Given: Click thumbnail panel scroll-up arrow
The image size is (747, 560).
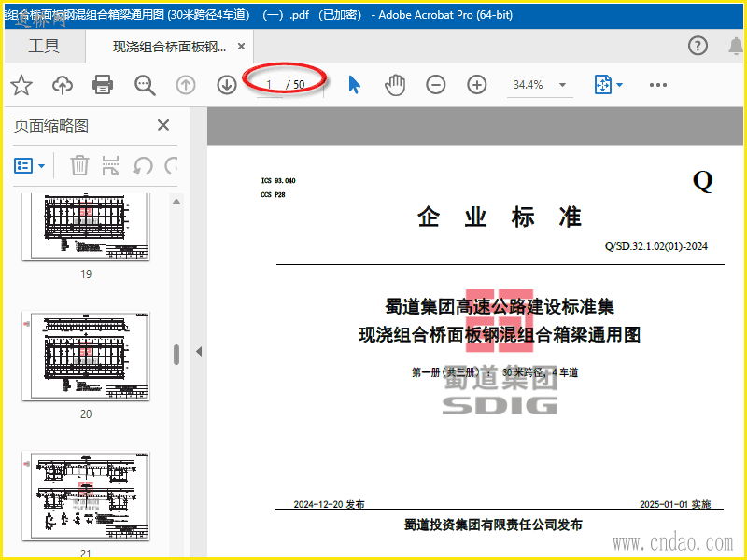Looking at the screenshot, I should [x=176, y=202].
